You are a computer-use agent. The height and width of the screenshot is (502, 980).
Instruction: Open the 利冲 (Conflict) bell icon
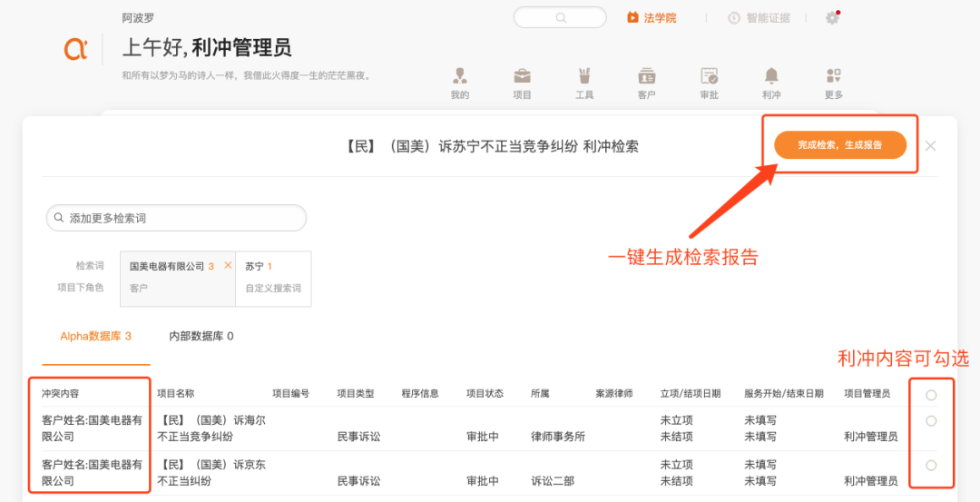tap(771, 76)
